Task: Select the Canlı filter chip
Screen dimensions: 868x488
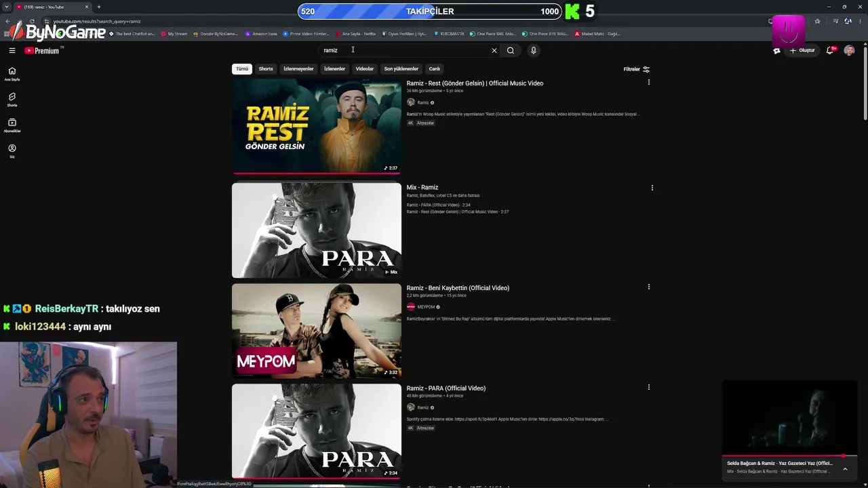Action: click(435, 68)
